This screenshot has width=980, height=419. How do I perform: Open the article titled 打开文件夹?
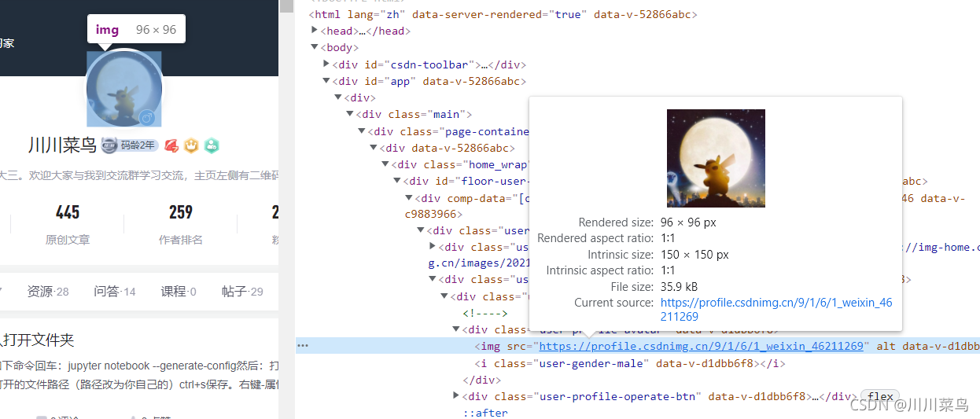click(x=37, y=340)
